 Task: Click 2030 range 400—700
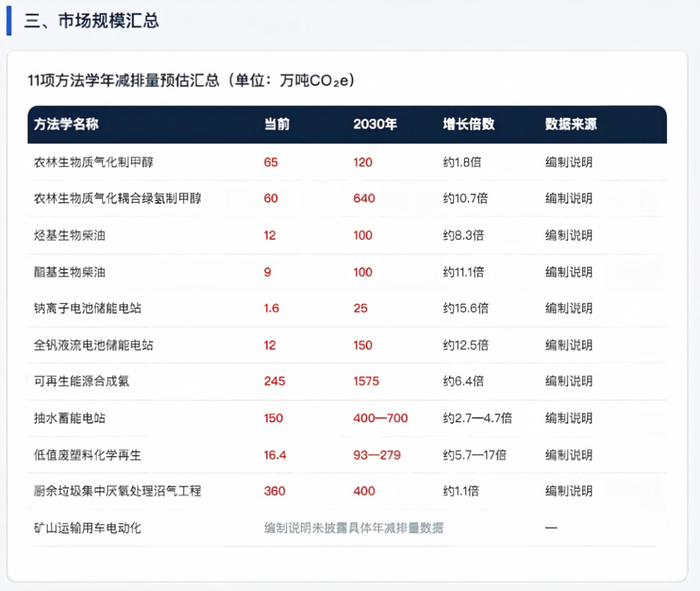point(380,418)
